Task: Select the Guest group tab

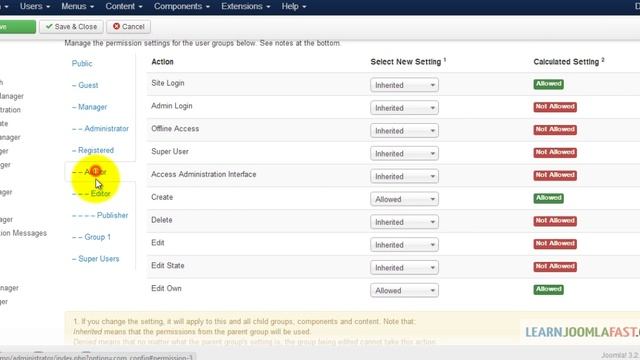Action: (x=85, y=85)
